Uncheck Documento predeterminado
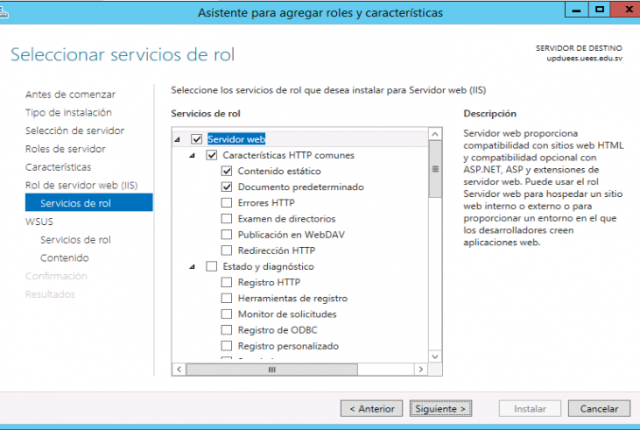The width and height of the screenshot is (640, 430). click(x=227, y=187)
